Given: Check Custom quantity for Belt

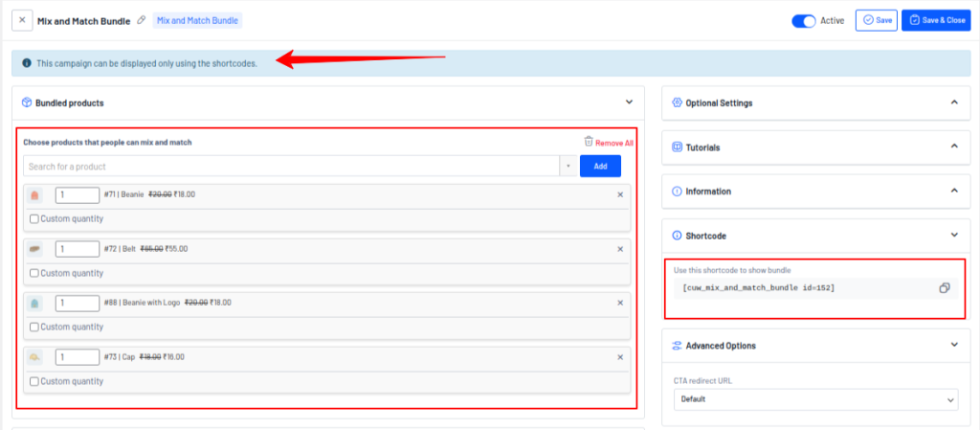Looking at the screenshot, I should pos(34,273).
